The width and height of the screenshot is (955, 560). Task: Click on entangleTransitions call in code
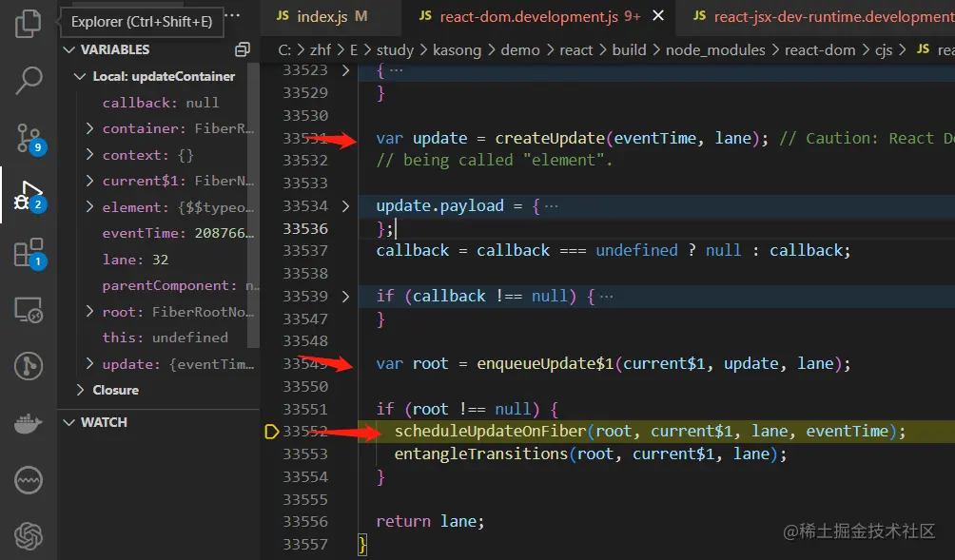point(481,454)
